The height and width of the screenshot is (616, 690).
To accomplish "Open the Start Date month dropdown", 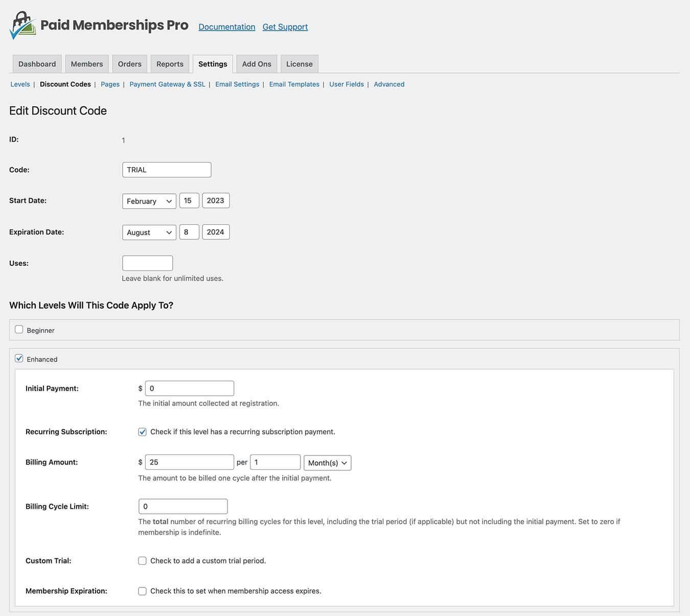I will [x=149, y=201].
